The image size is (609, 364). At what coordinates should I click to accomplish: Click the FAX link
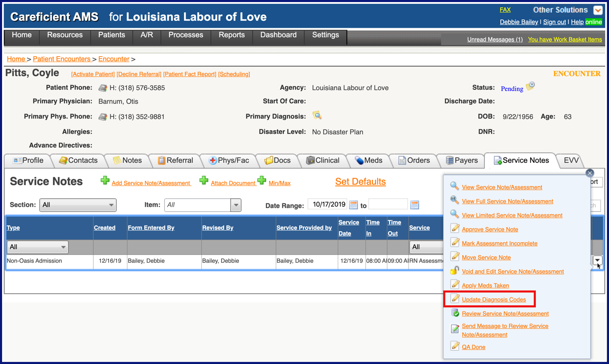coord(505,10)
